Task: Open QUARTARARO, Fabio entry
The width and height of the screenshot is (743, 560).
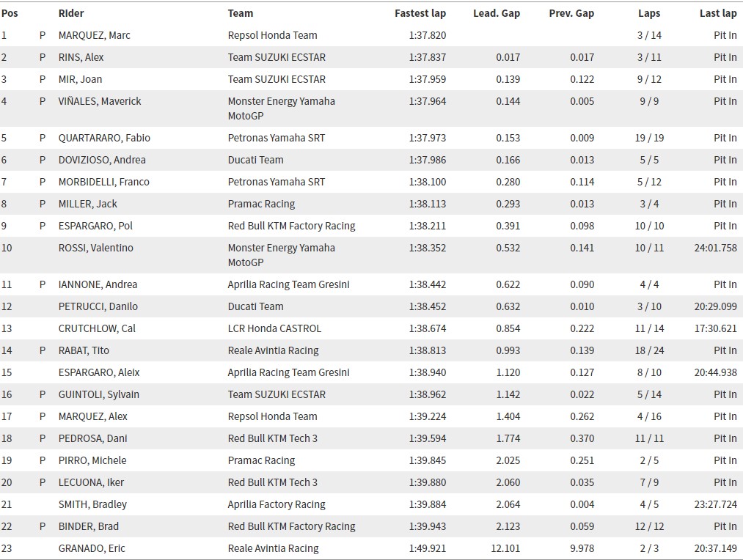Action: [104, 138]
